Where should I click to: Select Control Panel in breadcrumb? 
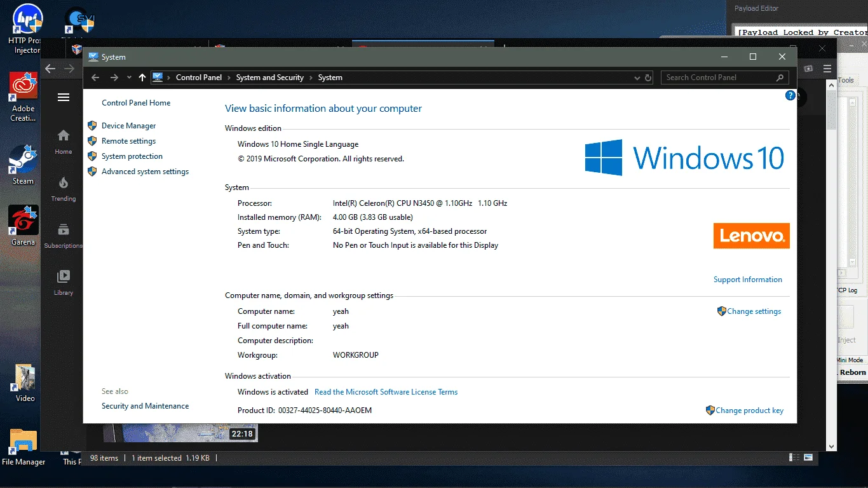pos(199,78)
